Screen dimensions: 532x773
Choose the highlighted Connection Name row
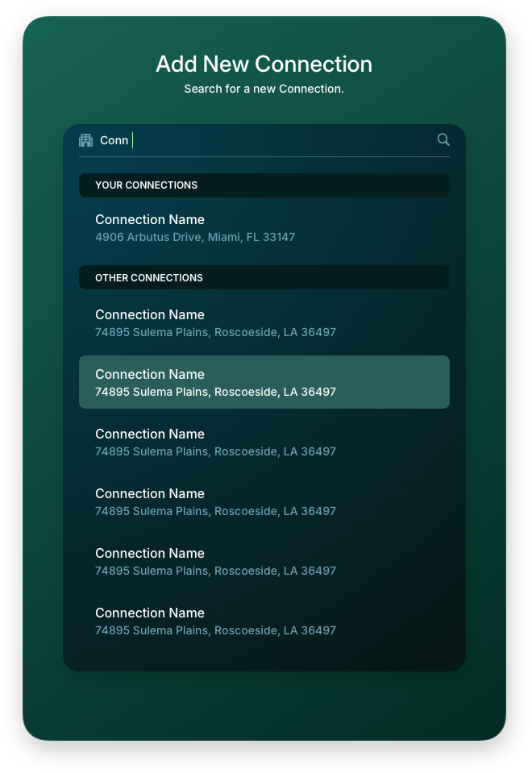pos(264,382)
